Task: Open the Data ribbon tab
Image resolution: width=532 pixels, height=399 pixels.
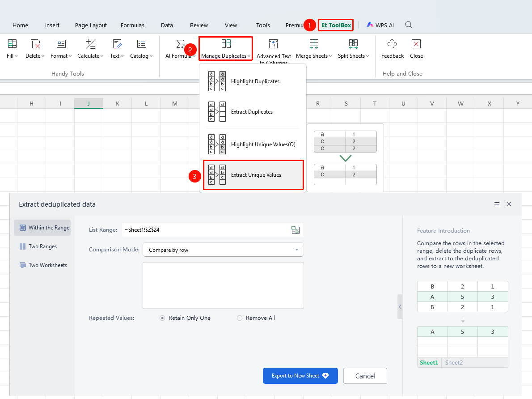Action: pyautogui.click(x=167, y=25)
